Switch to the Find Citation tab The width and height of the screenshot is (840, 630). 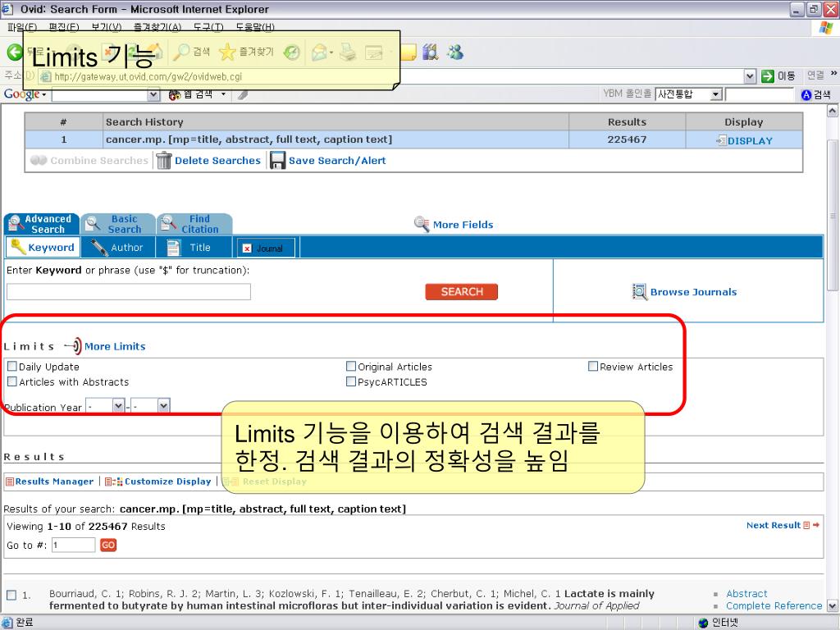click(x=194, y=224)
